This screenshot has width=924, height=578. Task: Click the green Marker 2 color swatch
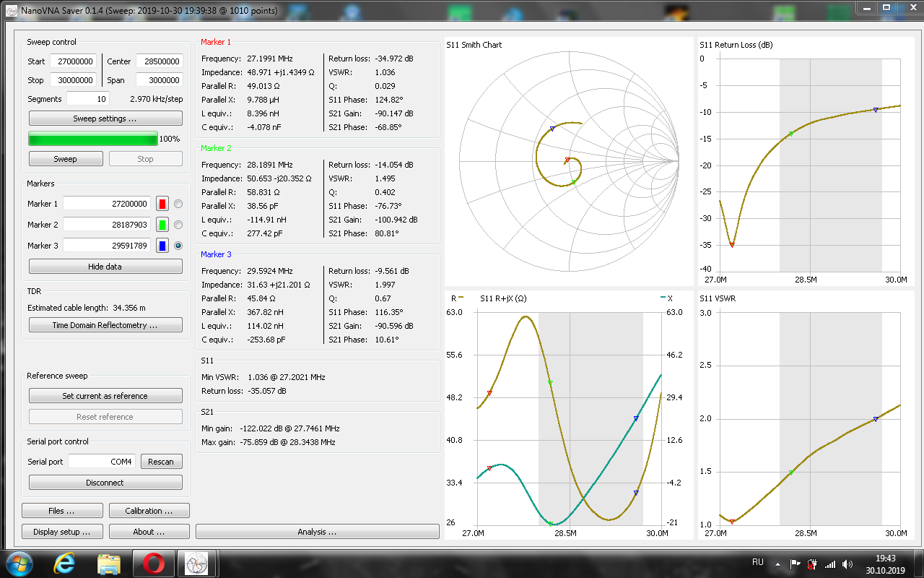(162, 225)
